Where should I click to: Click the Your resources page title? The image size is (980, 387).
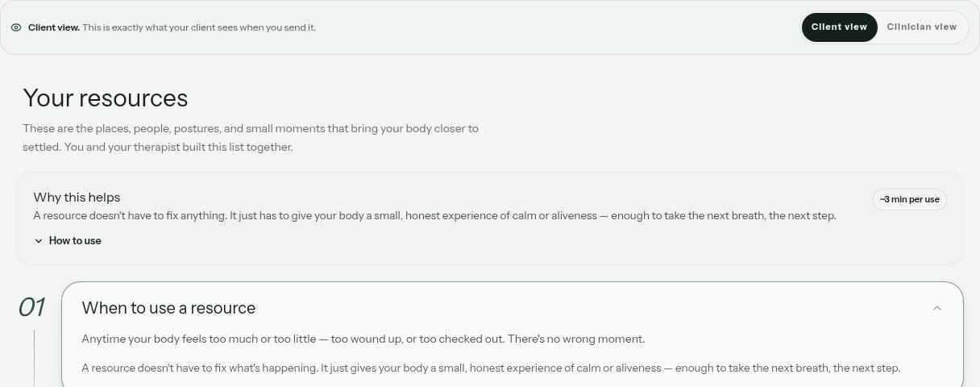tap(106, 98)
